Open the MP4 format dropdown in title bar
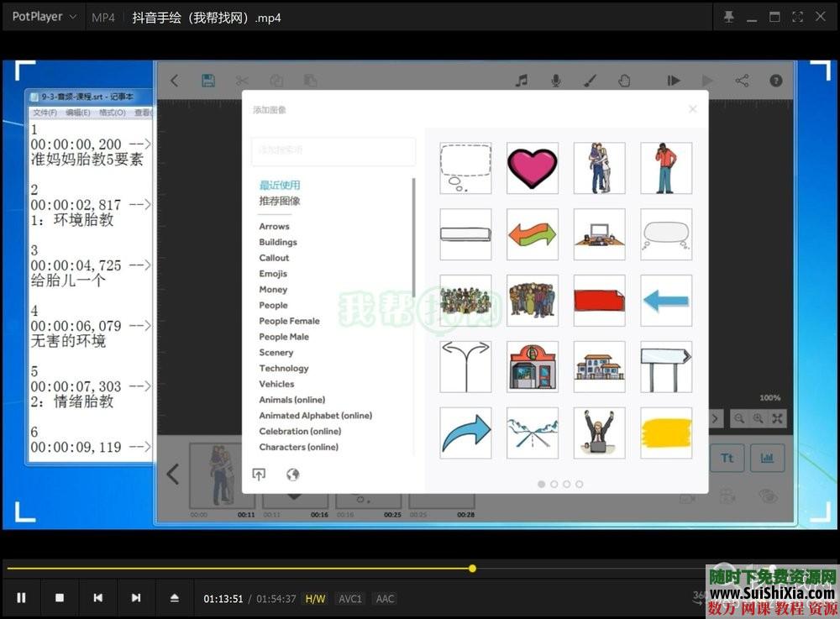 point(103,17)
